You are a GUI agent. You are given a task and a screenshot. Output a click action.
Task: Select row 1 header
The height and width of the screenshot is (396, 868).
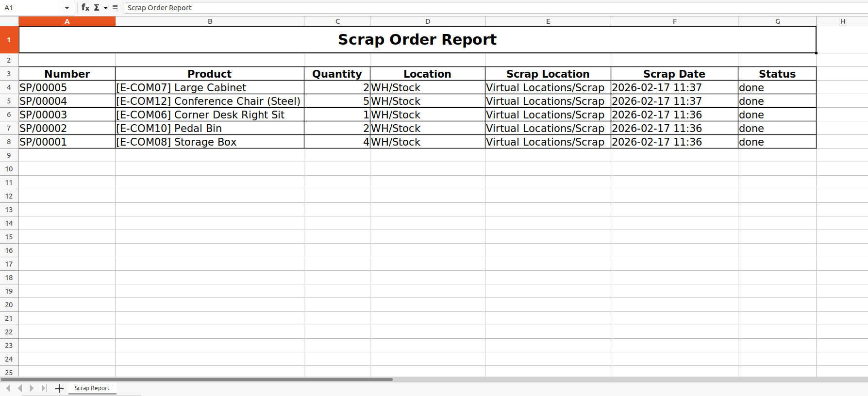pos(9,40)
